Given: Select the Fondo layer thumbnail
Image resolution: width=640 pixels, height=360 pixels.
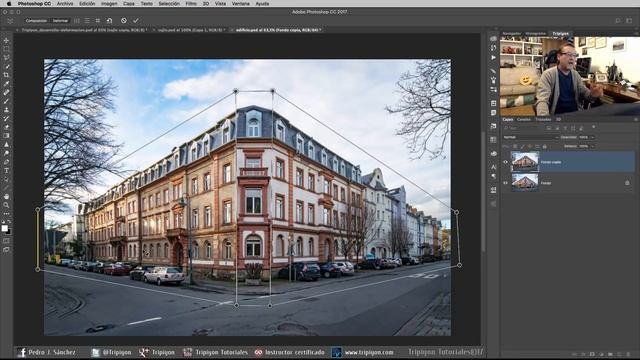Looking at the screenshot, I should click(x=525, y=182).
